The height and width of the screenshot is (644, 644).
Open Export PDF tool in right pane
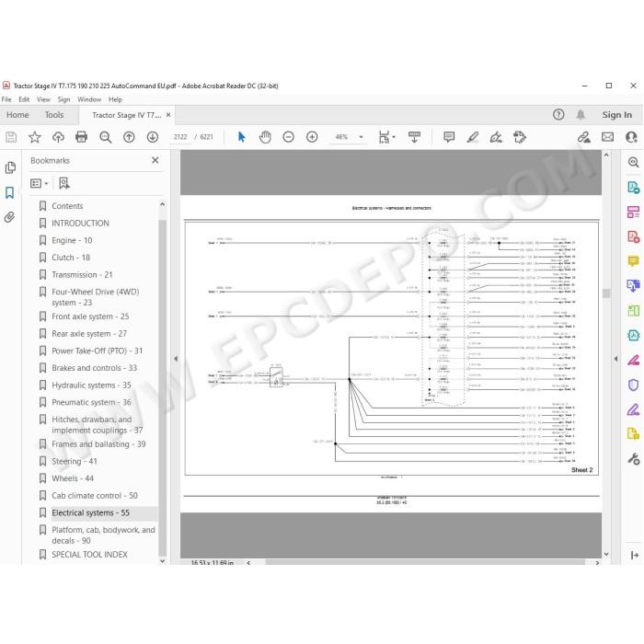(633, 188)
